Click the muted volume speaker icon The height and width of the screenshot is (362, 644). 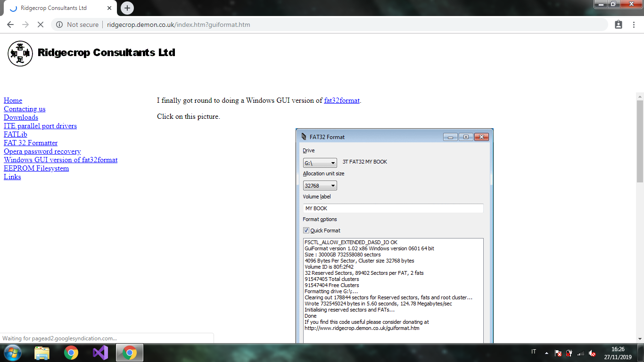(592, 353)
